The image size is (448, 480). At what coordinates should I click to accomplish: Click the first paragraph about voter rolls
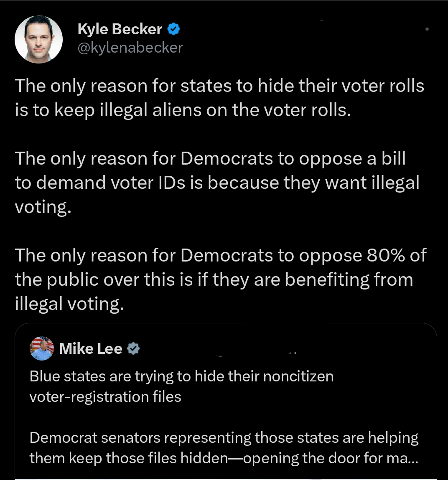tap(219, 97)
